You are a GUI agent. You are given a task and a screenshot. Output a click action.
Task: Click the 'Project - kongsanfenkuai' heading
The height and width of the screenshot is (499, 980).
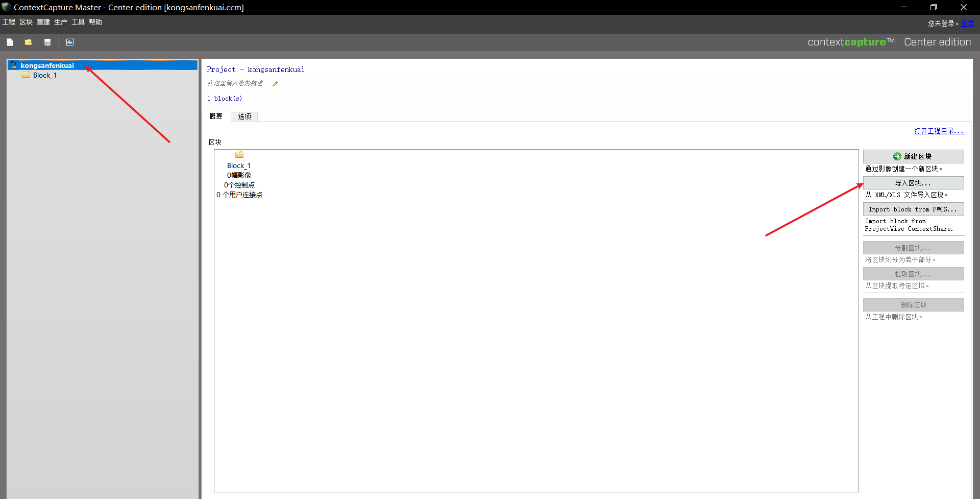(x=256, y=69)
